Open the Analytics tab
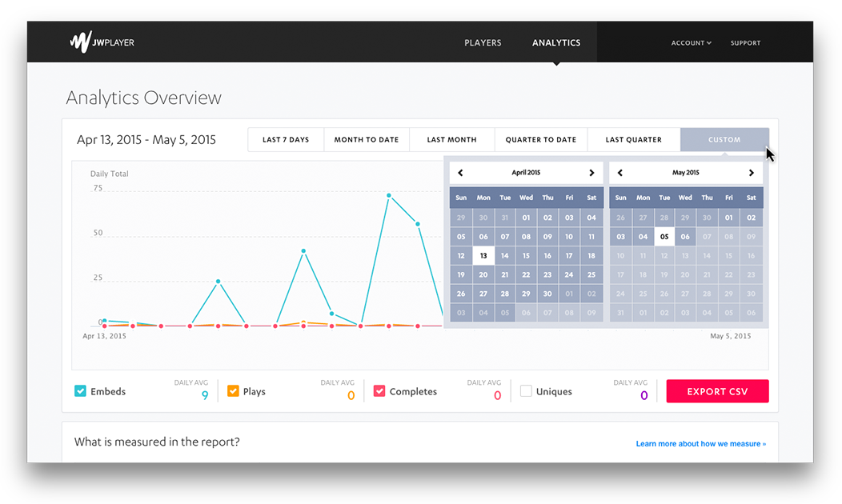 [x=556, y=42]
